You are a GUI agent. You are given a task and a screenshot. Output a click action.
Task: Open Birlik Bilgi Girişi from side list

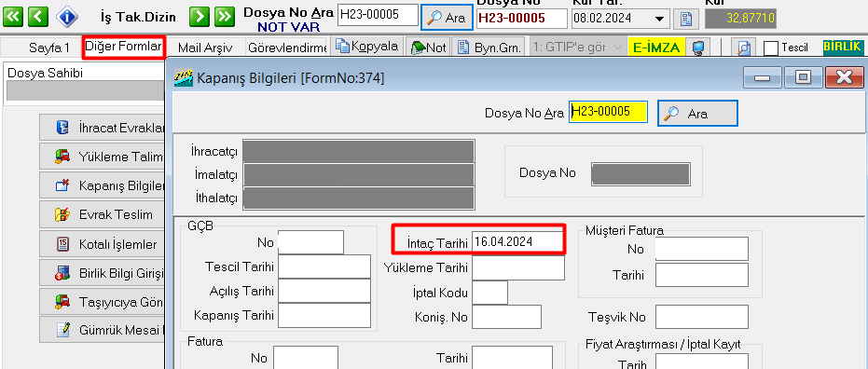click(x=103, y=273)
